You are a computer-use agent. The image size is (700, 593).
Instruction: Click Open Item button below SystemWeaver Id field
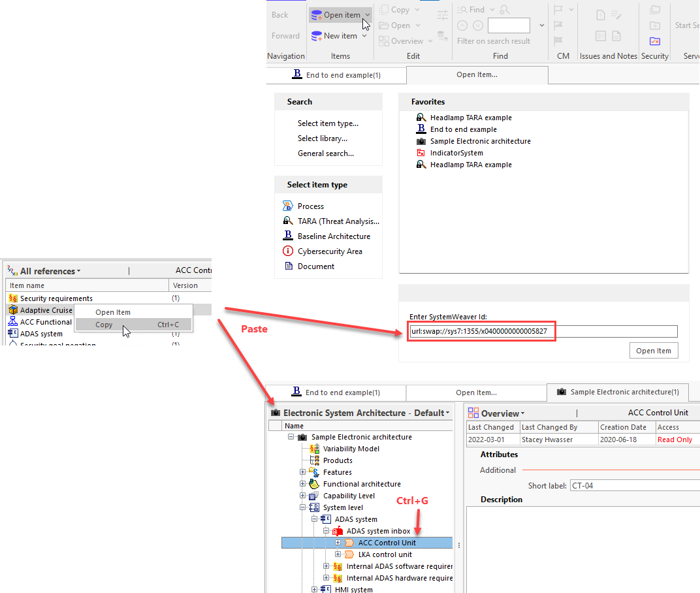pyautogui.click(x=654, y=351)
